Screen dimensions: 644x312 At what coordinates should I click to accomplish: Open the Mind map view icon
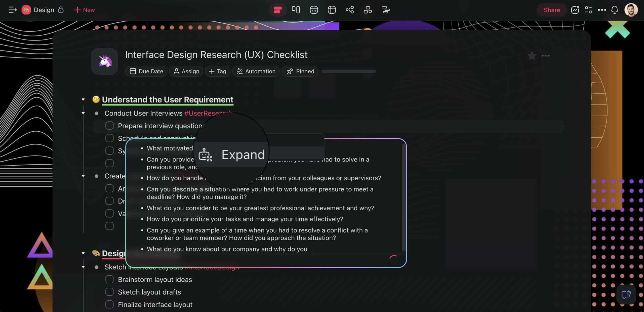tap(350, 10)
